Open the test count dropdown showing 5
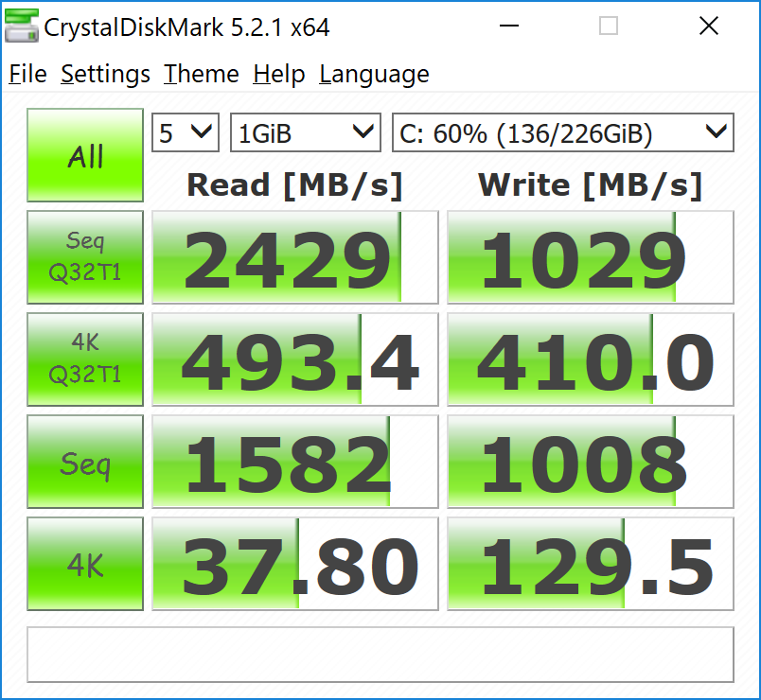The width and height of the screenshot is (761, 700). [186, 132]
